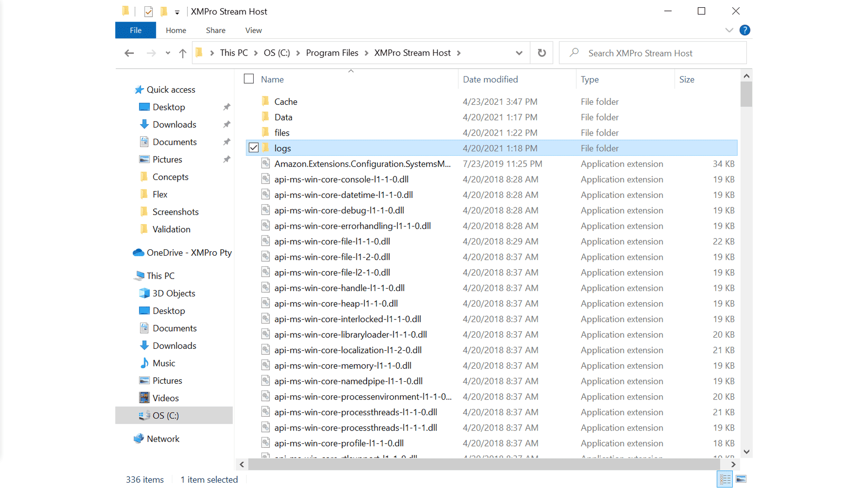Refresh the folder with the refresh icon
Viewport: 868px width, 488px height.
click(x=542, y=52)
